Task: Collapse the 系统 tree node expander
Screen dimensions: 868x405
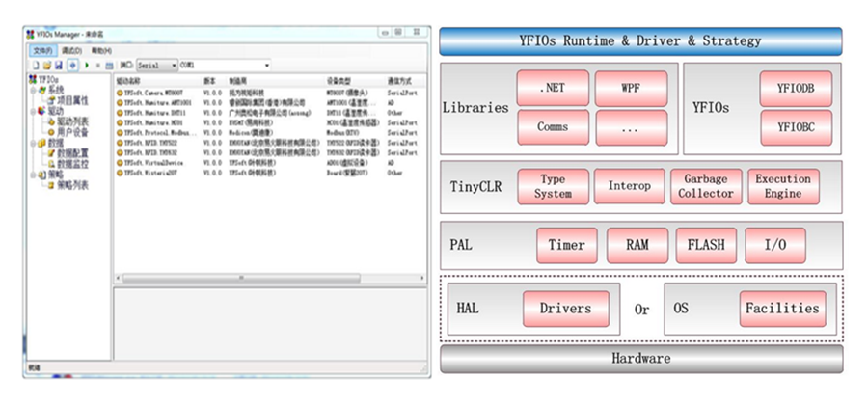Action: pyautogui.click(x=33, y=91)
